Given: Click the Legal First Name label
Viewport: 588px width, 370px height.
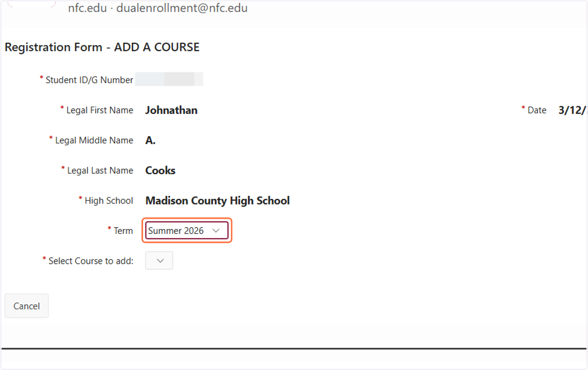Looking at the screenshot, I should point(99,110).
